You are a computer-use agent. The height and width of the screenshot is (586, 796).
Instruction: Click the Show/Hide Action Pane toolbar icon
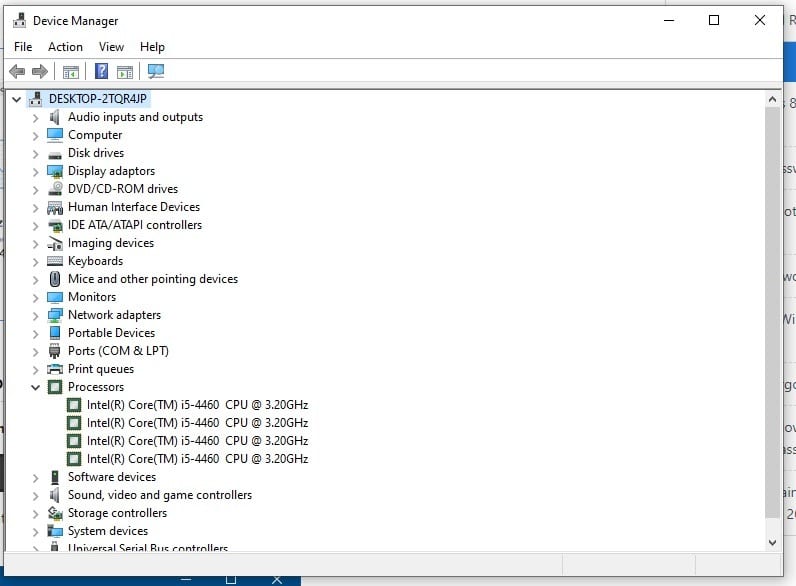(x=125, y=71)
